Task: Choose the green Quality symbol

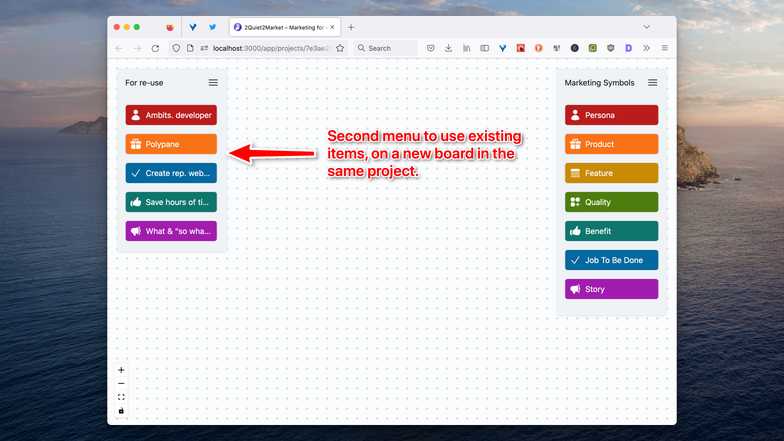Action: (x=611, y=202)
